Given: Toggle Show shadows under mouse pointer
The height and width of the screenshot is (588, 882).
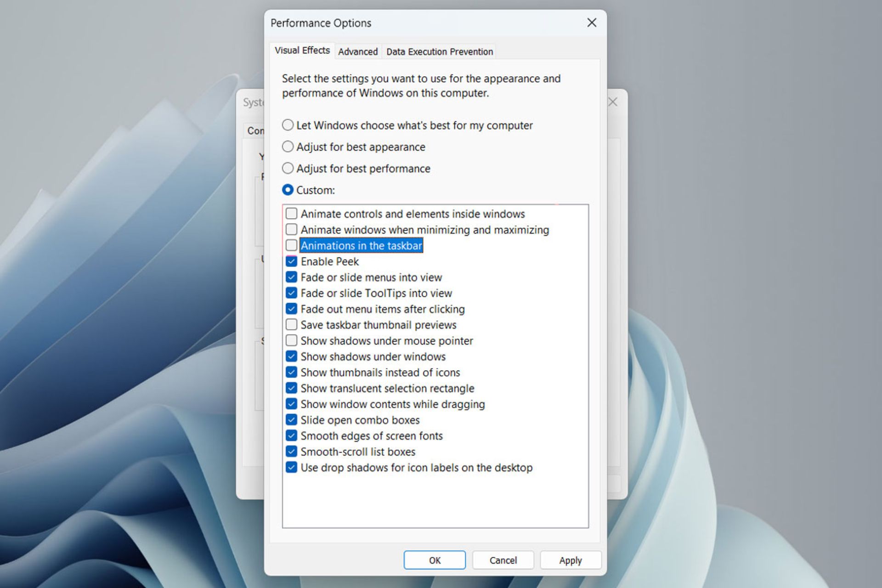Looking at the screenshot, I should (291, 340).
